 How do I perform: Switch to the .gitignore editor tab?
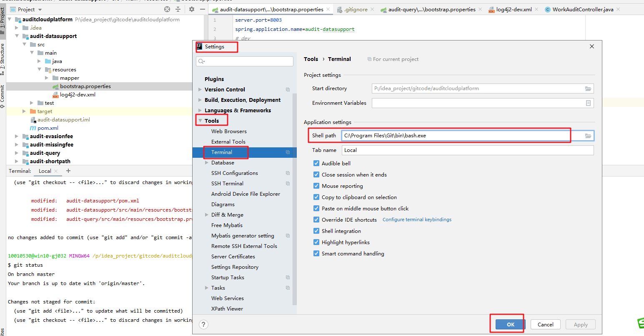point(356,9)
